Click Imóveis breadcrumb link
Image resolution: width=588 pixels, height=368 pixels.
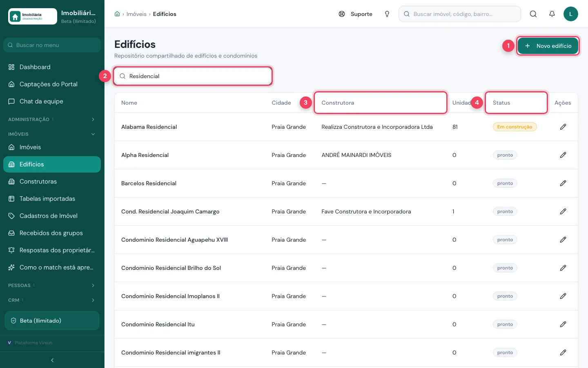click(x=136, y=14)
